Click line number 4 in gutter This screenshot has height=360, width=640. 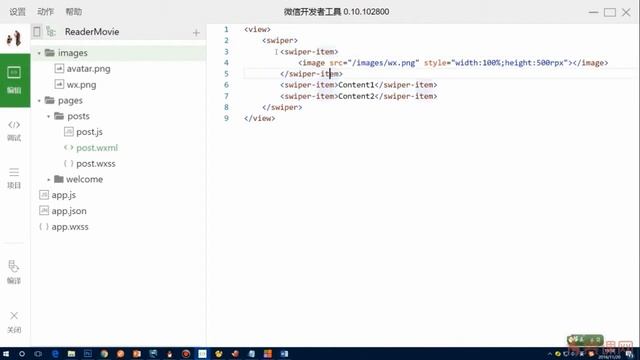click(226, 62)
